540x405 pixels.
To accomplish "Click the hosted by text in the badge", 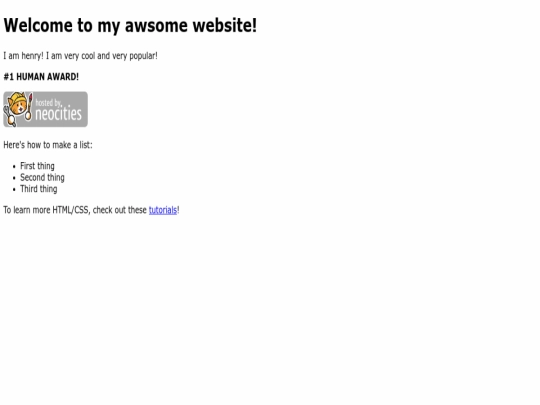I will (48, 102).
